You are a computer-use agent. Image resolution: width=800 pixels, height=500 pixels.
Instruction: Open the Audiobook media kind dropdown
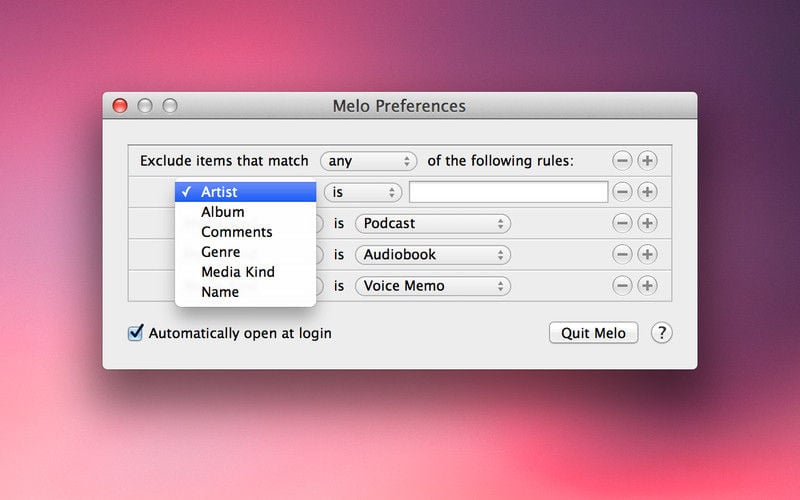click(x=433, y=255)
